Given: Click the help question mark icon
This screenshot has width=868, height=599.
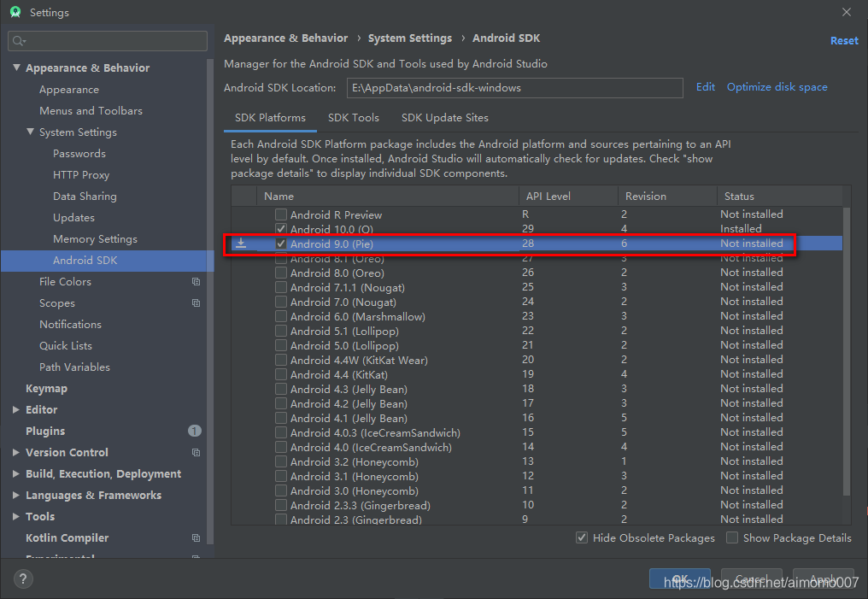Looking at the screenshot, I should point(22,578).
